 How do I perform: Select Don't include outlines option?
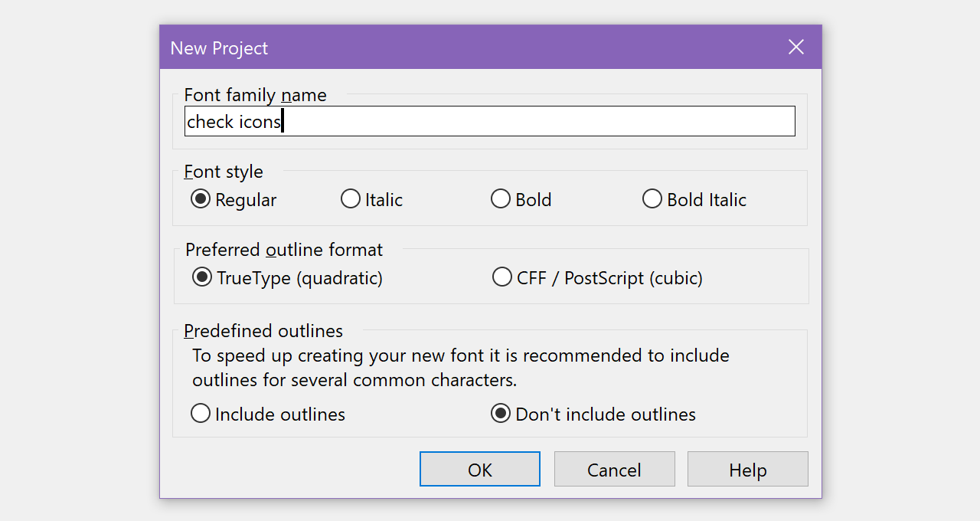501,414
